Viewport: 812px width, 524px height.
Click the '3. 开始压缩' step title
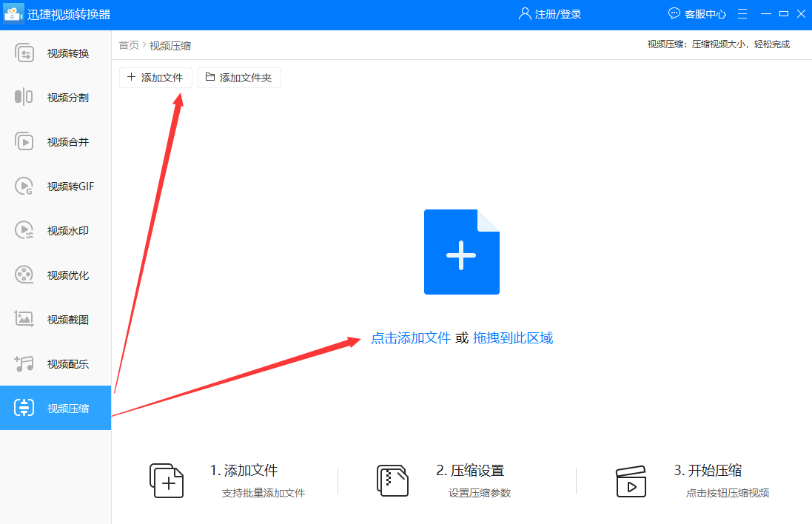click(x=708, y=470)
